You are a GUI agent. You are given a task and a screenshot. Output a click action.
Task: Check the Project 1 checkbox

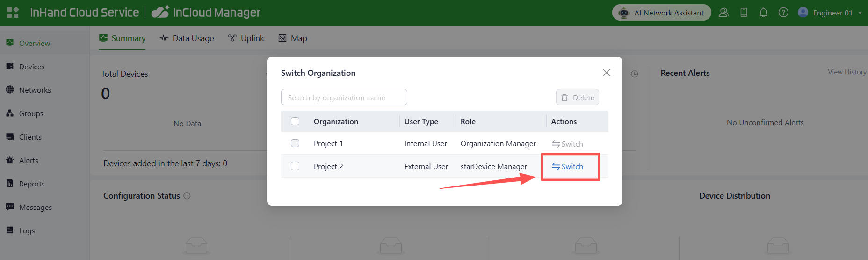(295, 143)
